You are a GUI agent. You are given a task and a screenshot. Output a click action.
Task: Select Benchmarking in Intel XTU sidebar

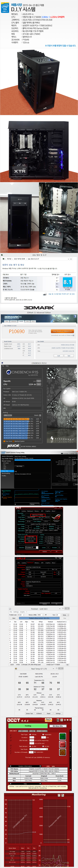point(6,473)
